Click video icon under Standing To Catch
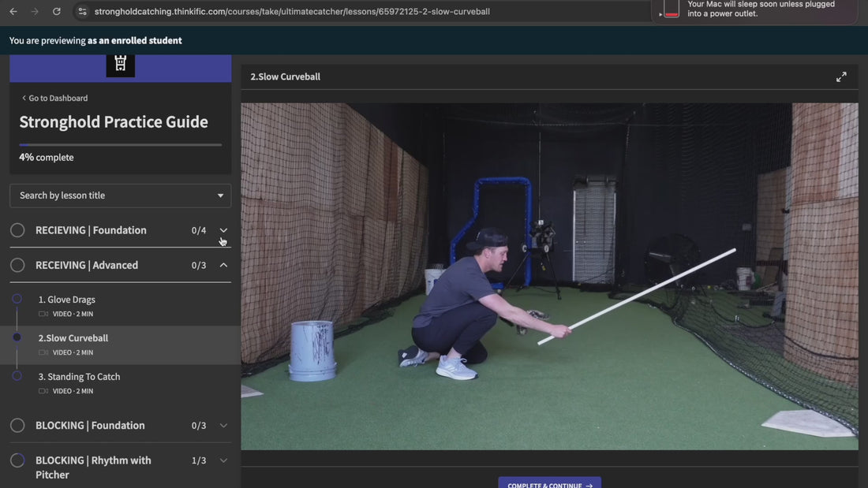The width and height of the screenshot is (868, 488). 43,391
